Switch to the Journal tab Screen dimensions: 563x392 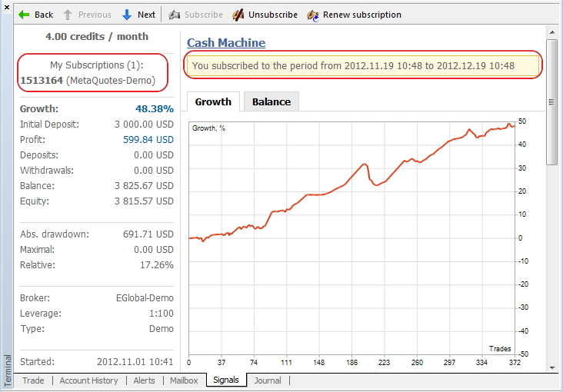(x=268, y=380)
